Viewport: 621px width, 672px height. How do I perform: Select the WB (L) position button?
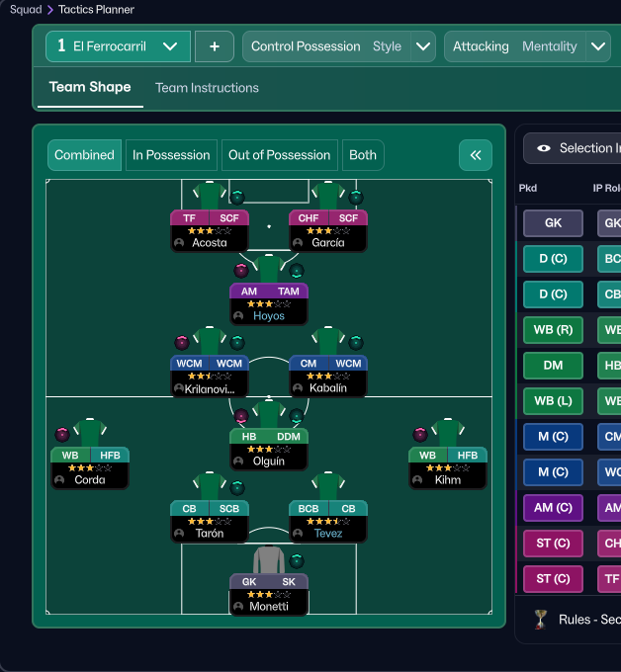click(553, 401)
